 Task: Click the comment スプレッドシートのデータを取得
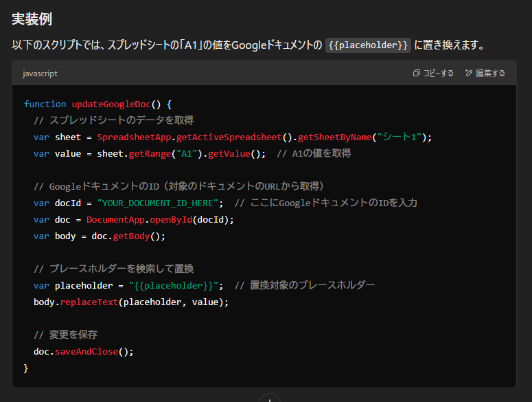114,120
